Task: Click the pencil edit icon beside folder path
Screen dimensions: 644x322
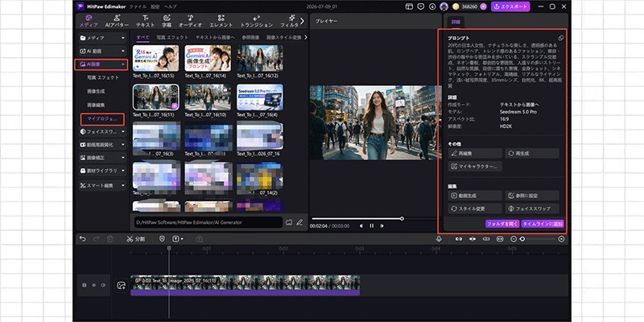Action: point(299,222)
